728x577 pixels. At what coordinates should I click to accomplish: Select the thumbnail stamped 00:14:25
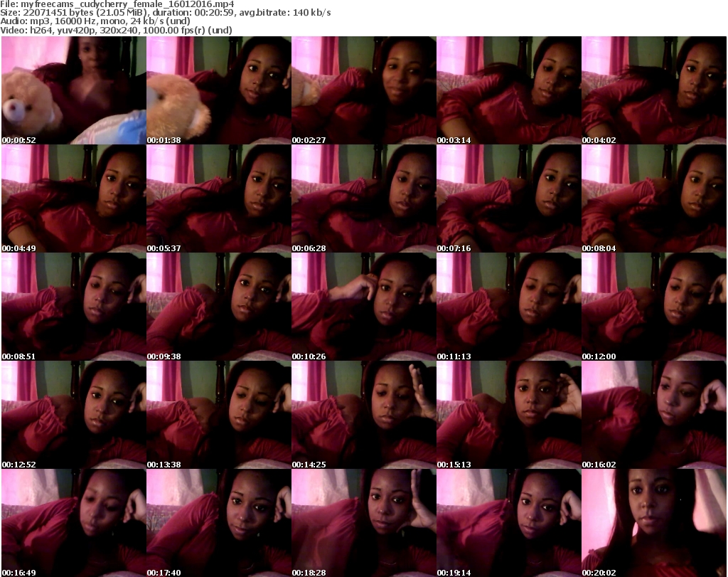(364, 415)
